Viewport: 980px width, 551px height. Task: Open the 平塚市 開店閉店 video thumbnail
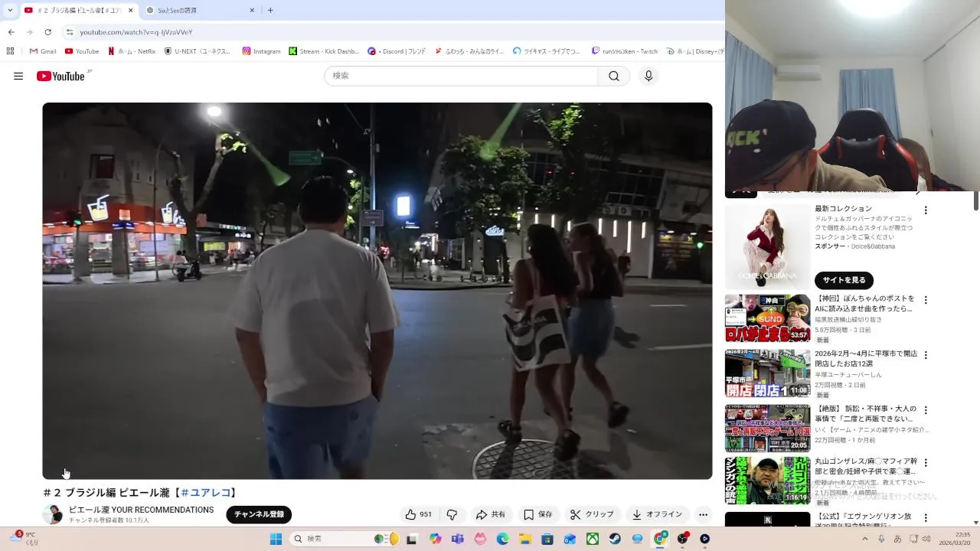[767, 373]
